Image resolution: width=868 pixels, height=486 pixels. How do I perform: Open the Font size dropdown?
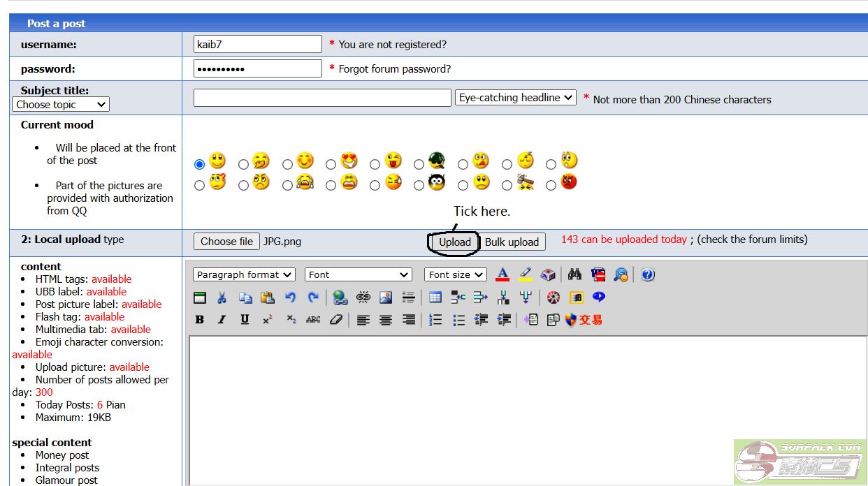point(455,274)
